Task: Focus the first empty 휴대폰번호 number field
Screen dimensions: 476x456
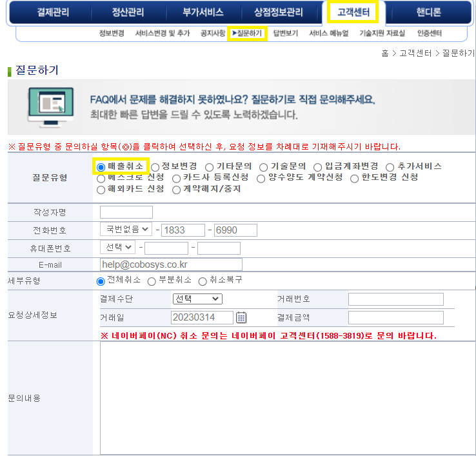Action: pos(166,248)
